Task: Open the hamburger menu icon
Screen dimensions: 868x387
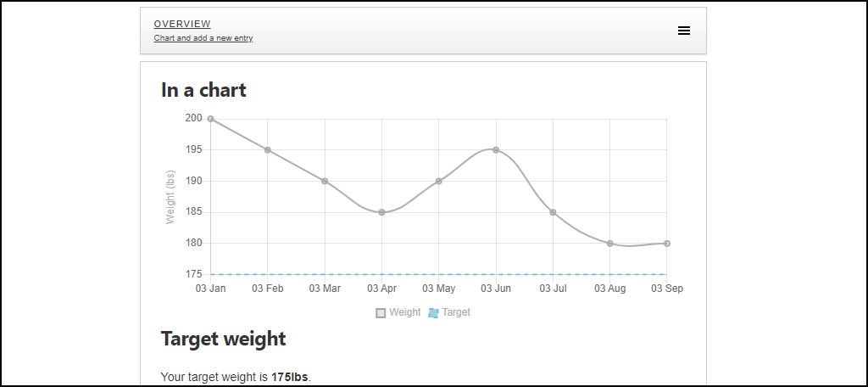Action: 684,31
